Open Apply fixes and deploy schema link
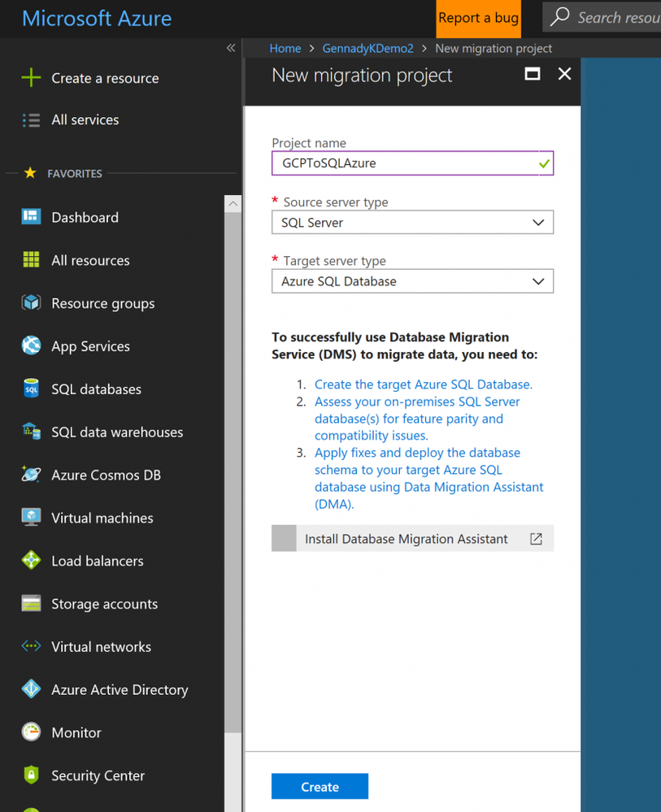661x812 pixels. (x=429, y=478)
